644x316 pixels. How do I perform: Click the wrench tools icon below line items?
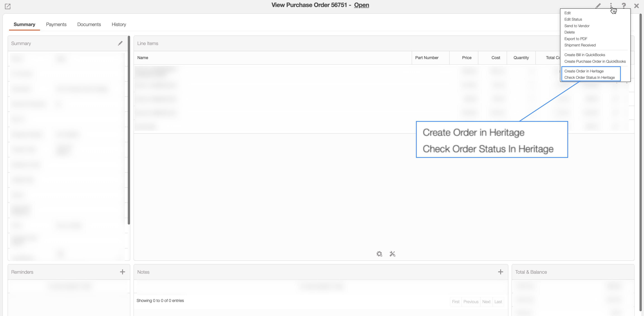(x=392, y=254)
